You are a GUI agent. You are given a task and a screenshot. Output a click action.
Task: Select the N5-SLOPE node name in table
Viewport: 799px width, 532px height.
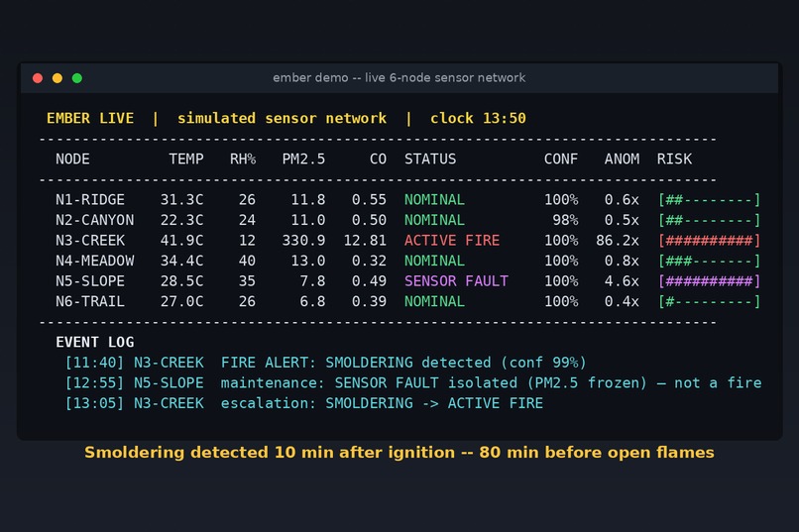point(90,281)
